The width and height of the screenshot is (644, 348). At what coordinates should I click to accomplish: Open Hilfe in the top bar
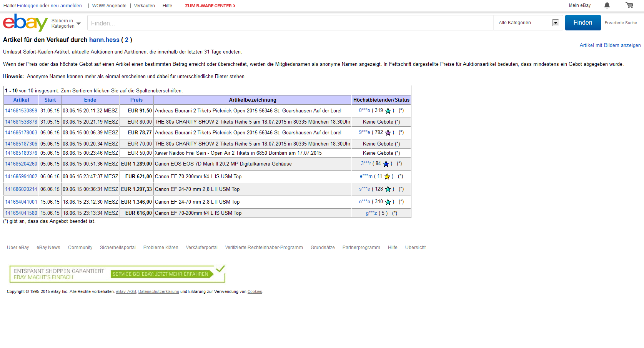167,6
